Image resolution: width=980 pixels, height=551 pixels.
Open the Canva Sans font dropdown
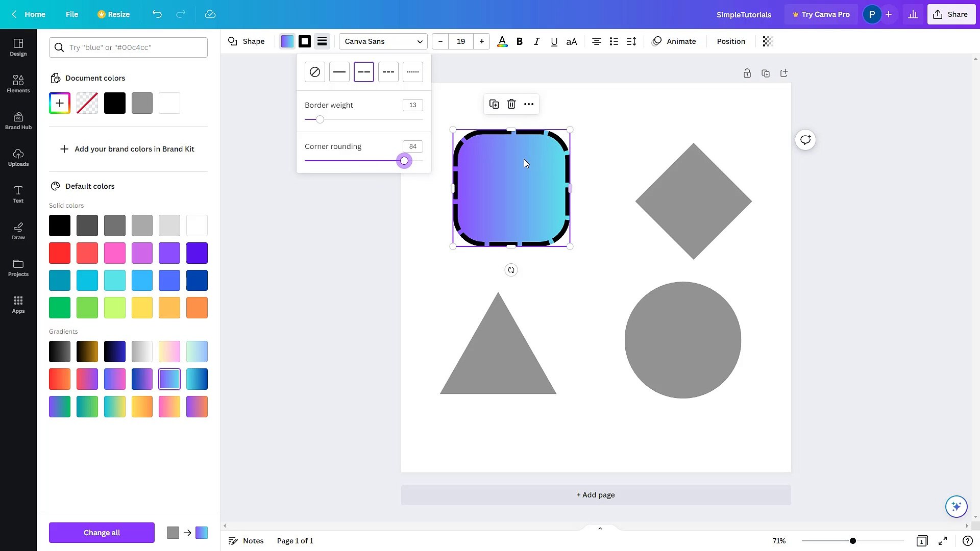383,41
